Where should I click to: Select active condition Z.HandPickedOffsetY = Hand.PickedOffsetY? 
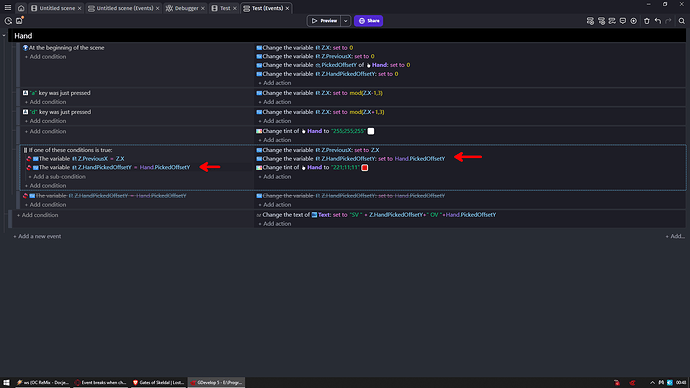click(x=114, y=167)
